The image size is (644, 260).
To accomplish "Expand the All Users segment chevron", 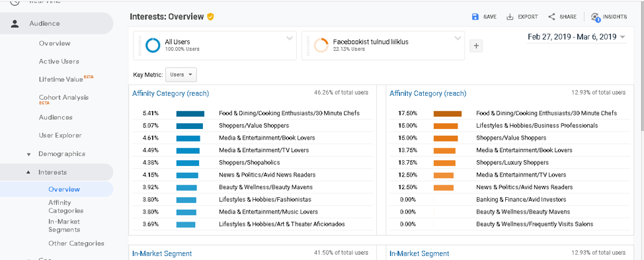I will (x=290, y=38).
